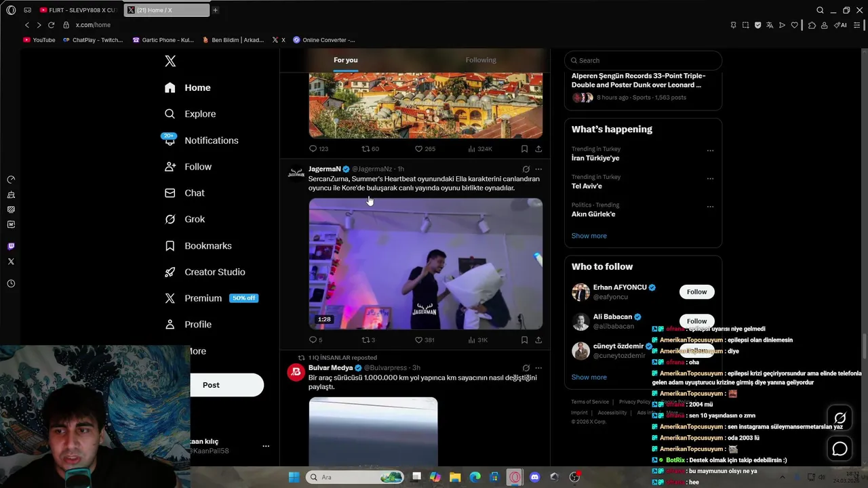This screenshot has height=488, width=868.
Task: Like the post with 265 likes
Action: click(425, 148)
